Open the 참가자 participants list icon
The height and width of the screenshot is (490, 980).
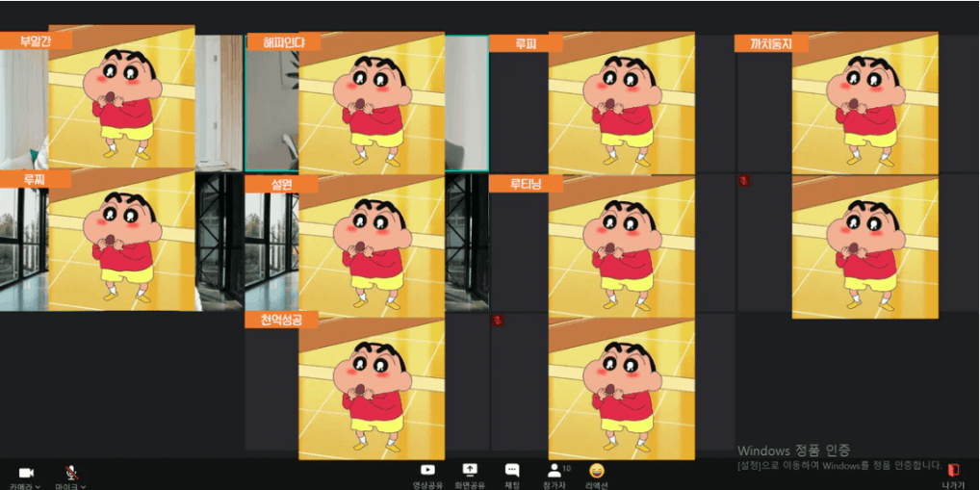tap(554, 470)
